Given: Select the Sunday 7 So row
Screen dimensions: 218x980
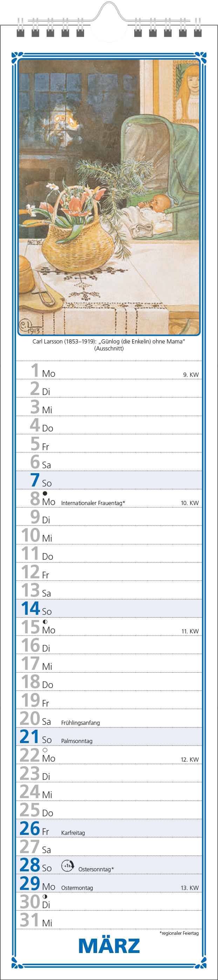Looking at the screenshot, I should [x=109, y=480].
